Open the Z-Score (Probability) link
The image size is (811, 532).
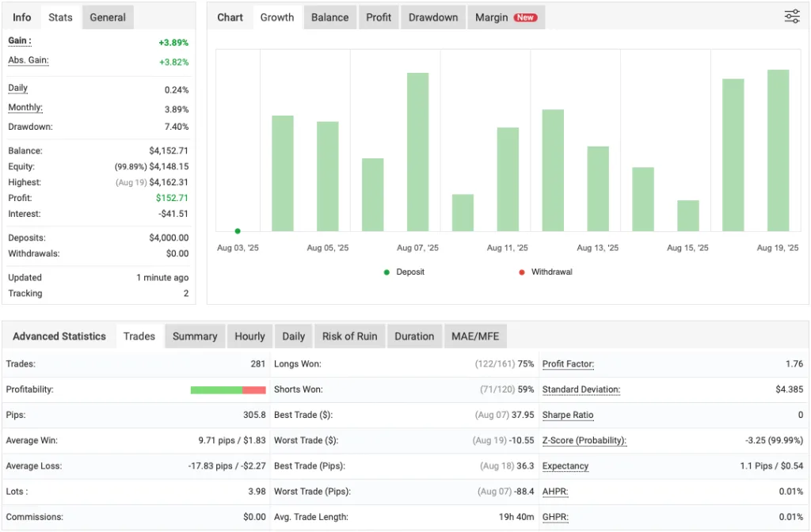pos(584,440)
